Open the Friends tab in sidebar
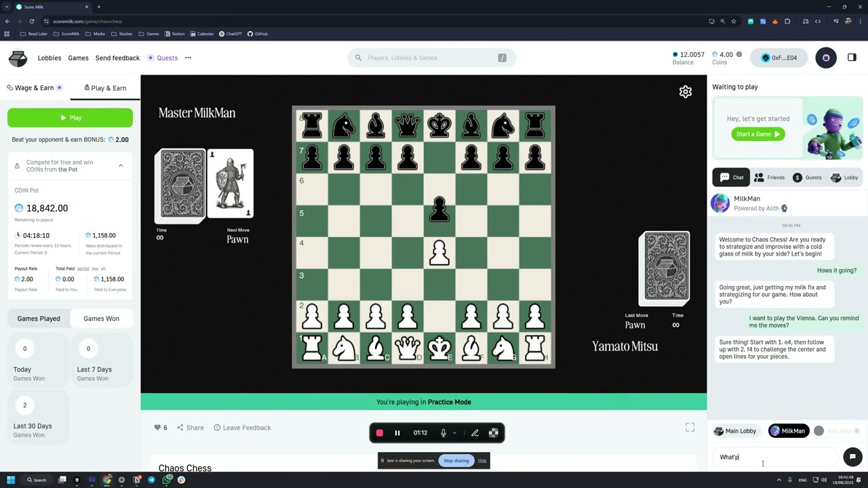This screenshot has height=488, width=868. (x=769, y=178)
